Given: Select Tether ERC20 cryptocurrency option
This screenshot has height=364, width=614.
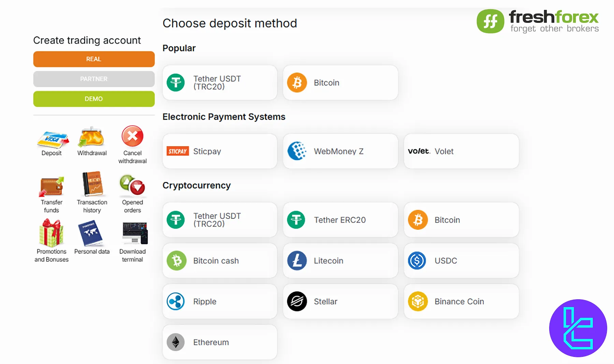Looking at the screenshot, I should [340, 220].
